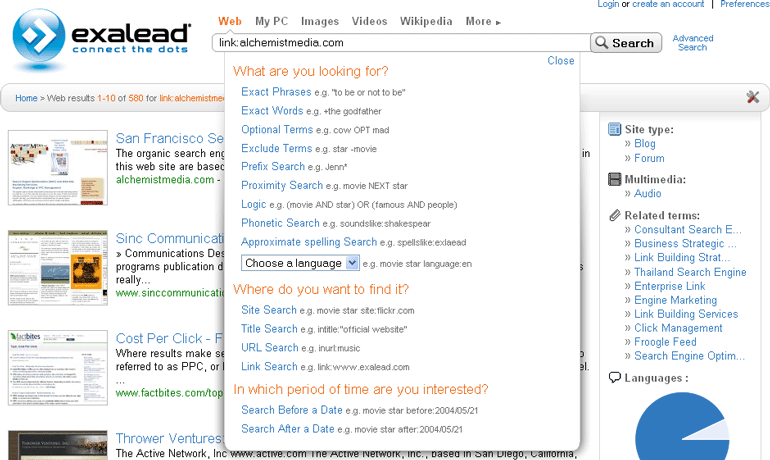Image resolution: width=770 pixels, height=460 pixels.
Task: Select Exact Words search option
Action: point(272,110)
